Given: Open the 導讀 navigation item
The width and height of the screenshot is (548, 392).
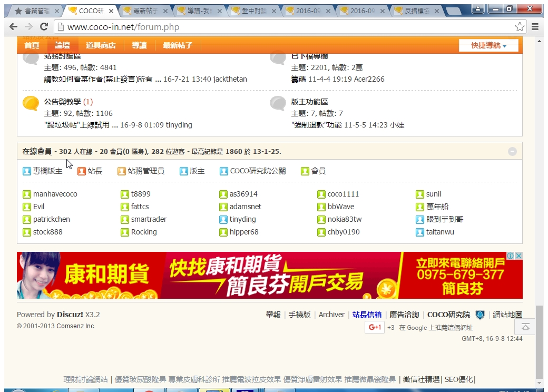Looking at the screenshot, I should click(139, 45).
